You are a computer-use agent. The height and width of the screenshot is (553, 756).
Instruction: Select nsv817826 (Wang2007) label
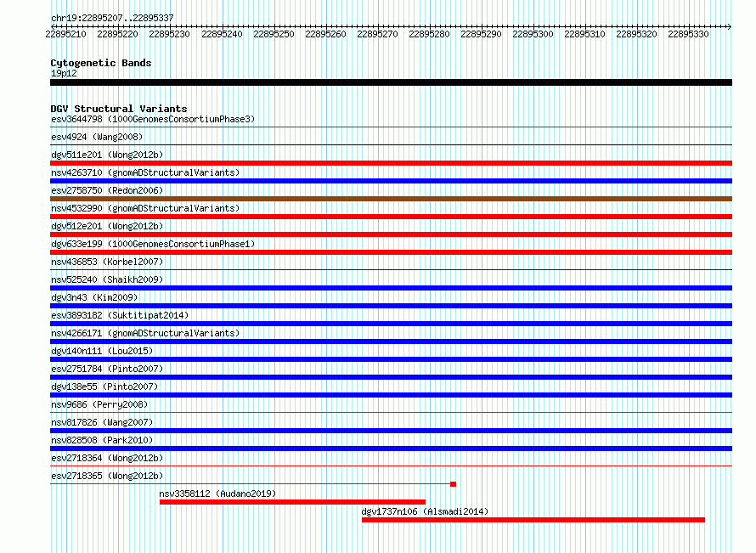102,422
